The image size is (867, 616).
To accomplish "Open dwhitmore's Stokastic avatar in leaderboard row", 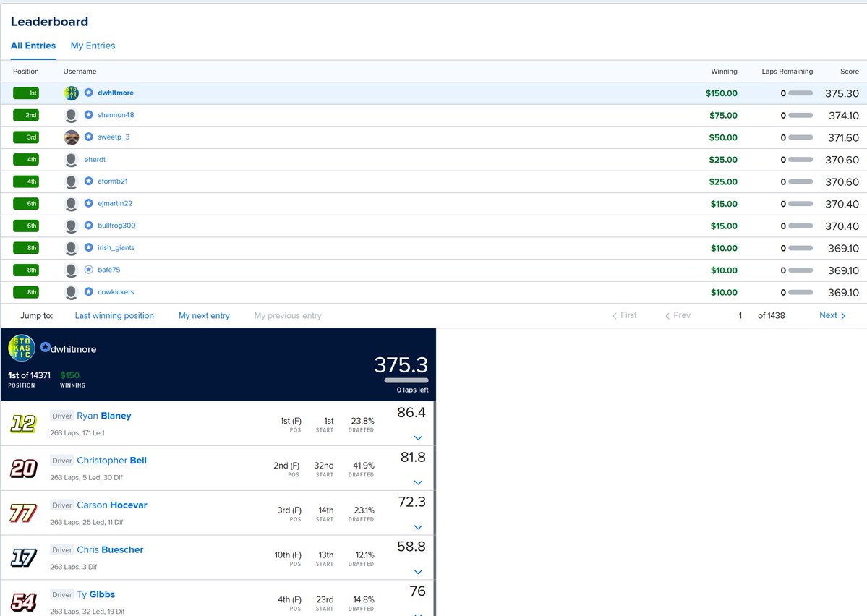I will (72, 93).
